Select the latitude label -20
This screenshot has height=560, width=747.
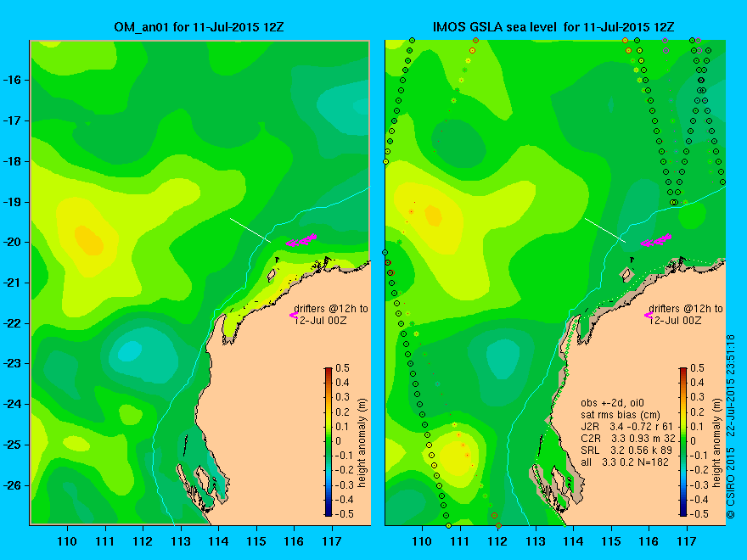11,243
